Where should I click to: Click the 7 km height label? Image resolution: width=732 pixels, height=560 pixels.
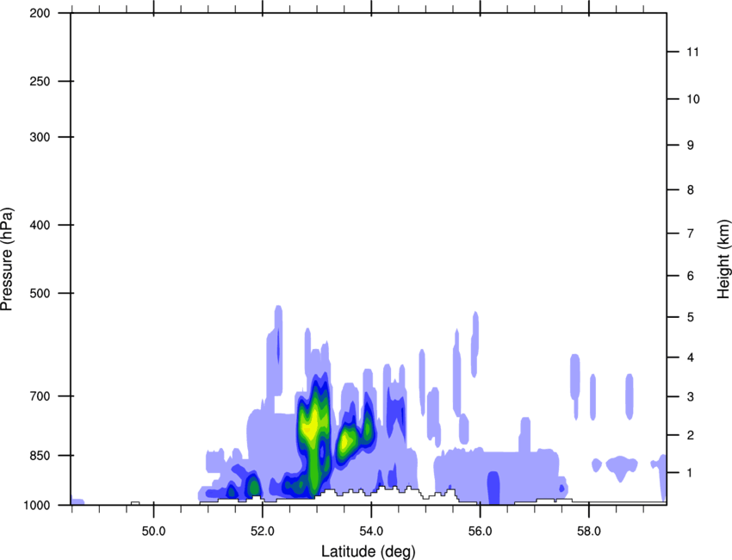691,233
